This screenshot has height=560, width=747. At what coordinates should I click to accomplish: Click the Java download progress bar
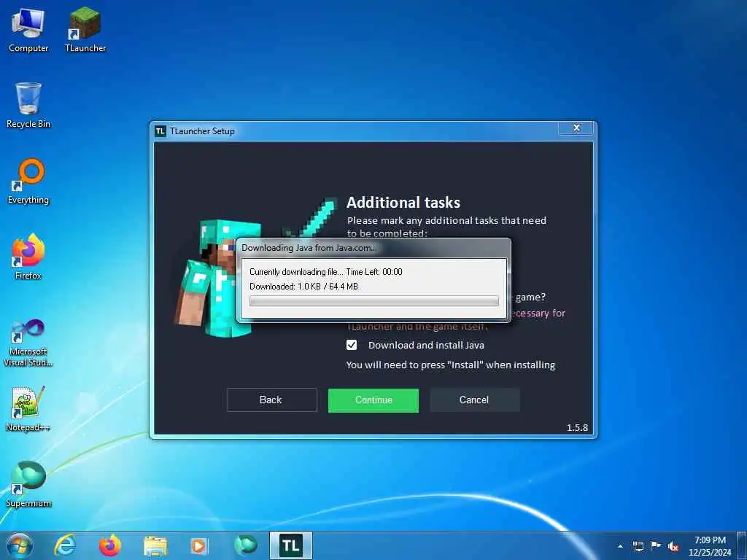(374, 301)
